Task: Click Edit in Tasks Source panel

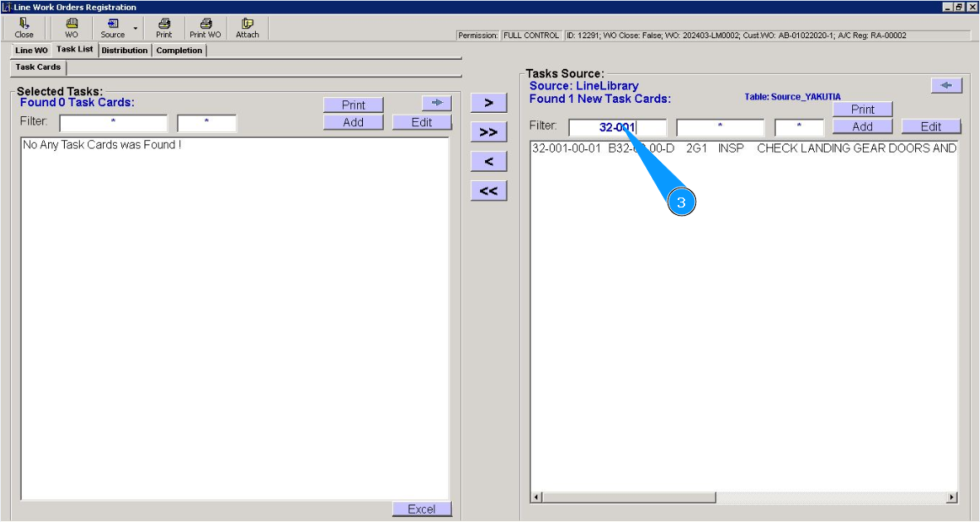Action: pyautogui.click(x=931, y=127)
